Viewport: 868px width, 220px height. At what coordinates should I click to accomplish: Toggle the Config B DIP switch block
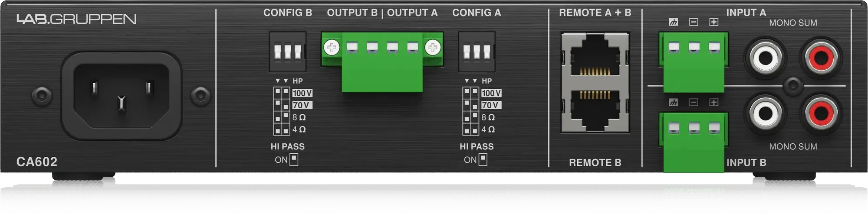click(288, 52)
